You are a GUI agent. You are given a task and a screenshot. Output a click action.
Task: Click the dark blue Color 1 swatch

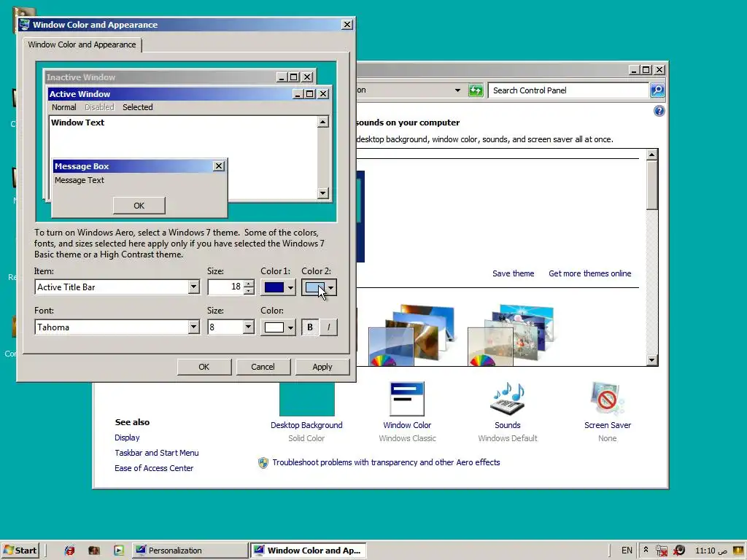(274, 287)
